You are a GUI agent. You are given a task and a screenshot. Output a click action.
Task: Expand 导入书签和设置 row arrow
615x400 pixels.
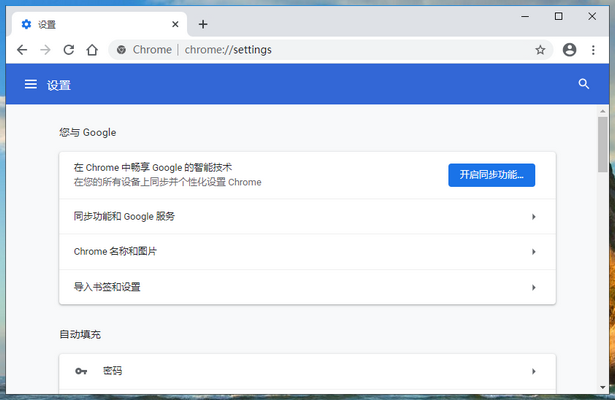tap(533, 287)
